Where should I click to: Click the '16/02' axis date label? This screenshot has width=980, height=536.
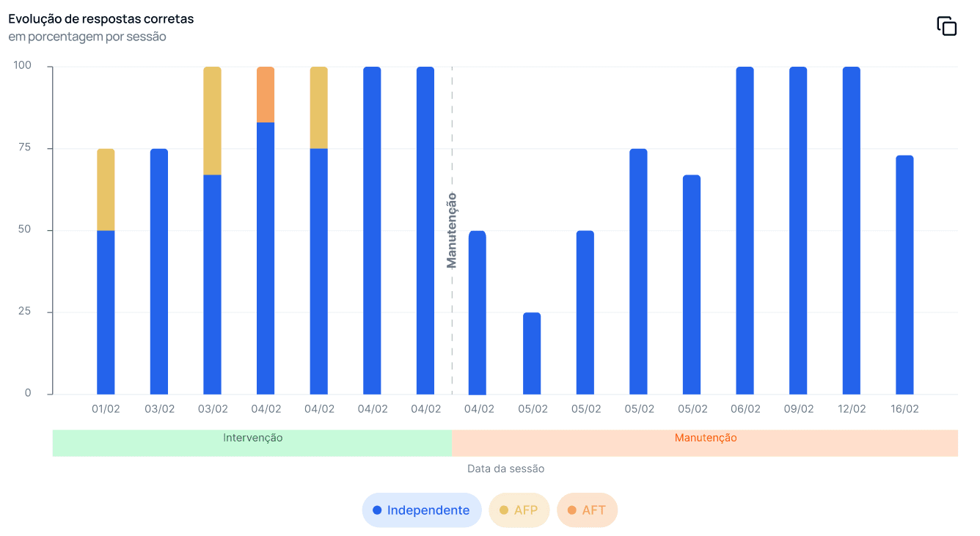(904, 409)
